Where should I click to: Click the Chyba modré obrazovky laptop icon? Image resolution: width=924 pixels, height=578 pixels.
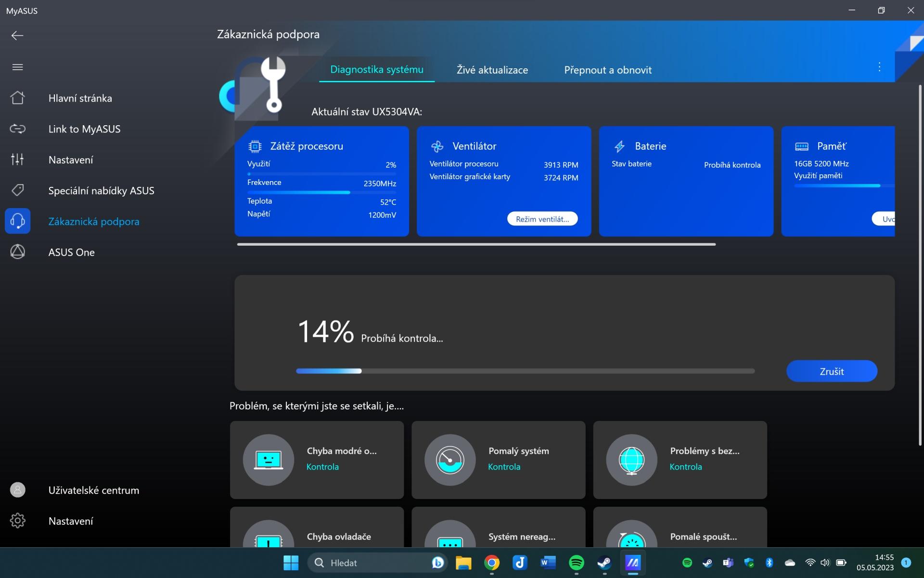(x=269, y=460)
